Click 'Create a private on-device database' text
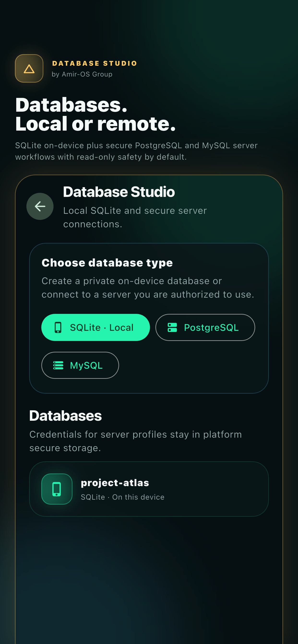The height and width of the screenshot is (644, 298). 148,287
